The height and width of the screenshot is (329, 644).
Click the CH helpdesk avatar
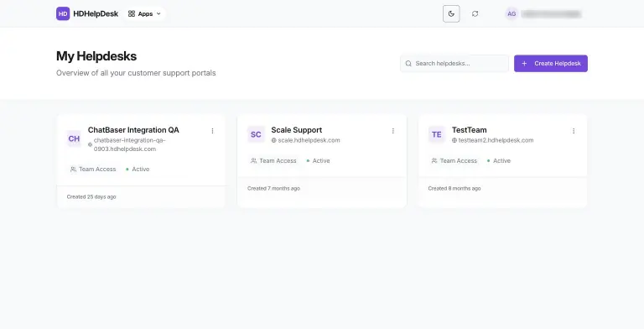point(74,138)
